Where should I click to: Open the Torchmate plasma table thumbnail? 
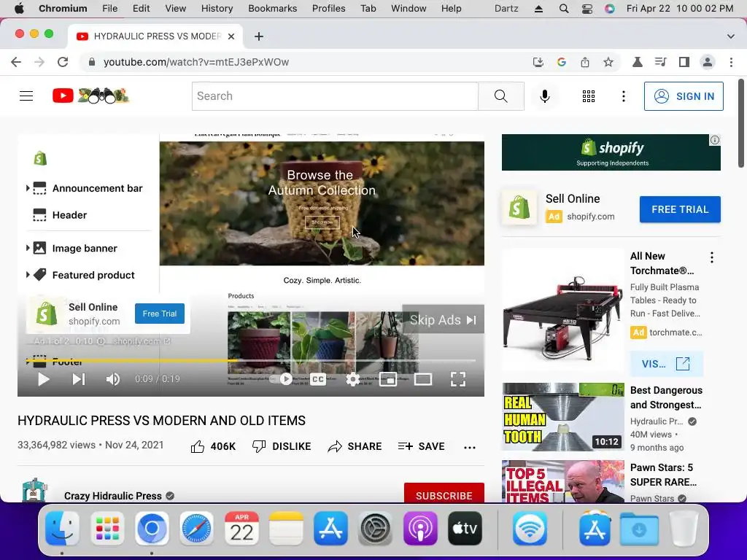(x=562, y=310)
